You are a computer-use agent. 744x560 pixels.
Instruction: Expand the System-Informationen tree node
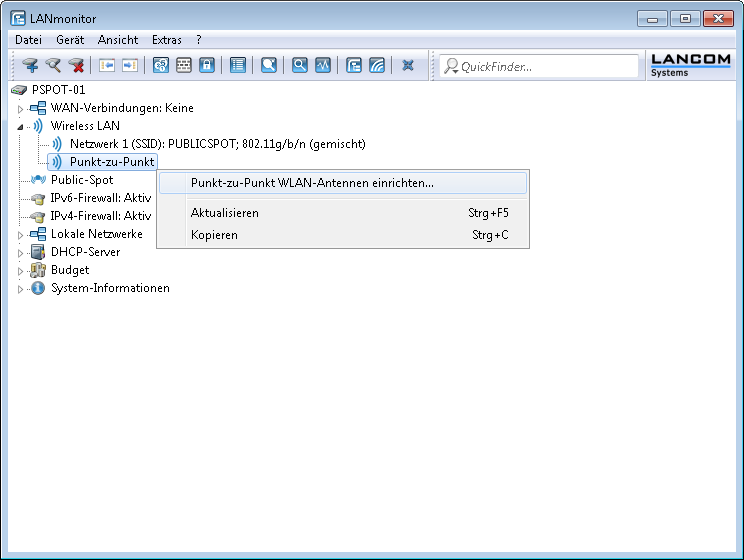[x=21, y=288]
